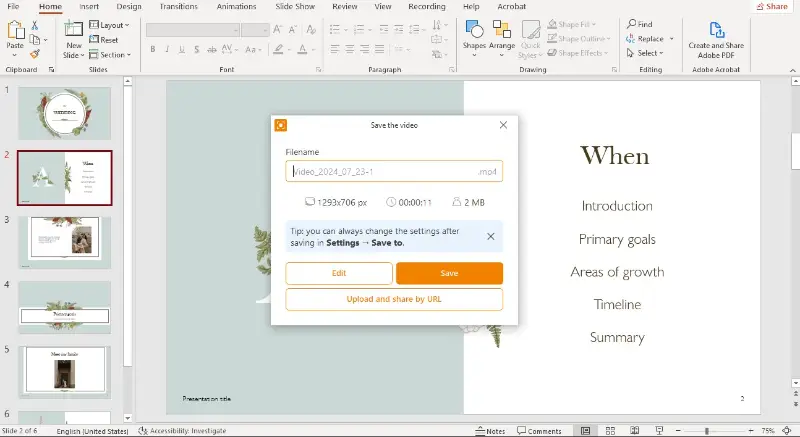Open the Shape Effects dropdown
This screenshot has width=800, height=437.
point(578,53)
